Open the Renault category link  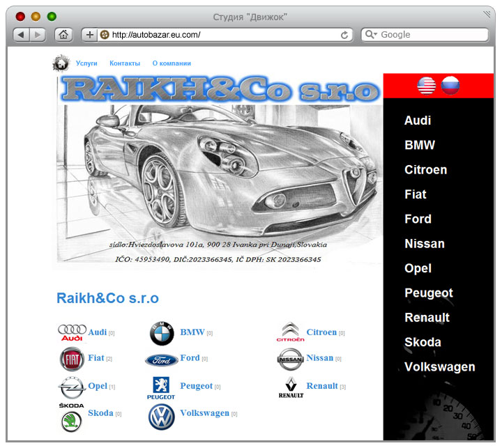pos(322,386)
